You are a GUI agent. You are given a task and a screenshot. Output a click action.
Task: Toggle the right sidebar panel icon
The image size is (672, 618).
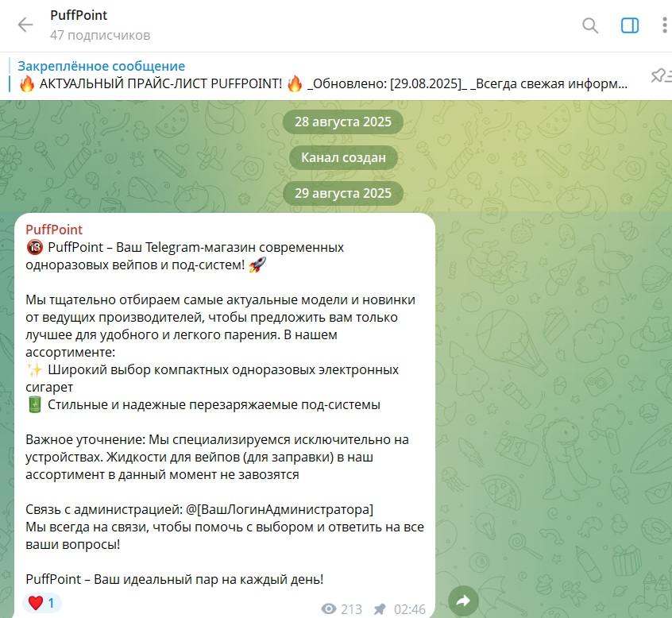630,25
